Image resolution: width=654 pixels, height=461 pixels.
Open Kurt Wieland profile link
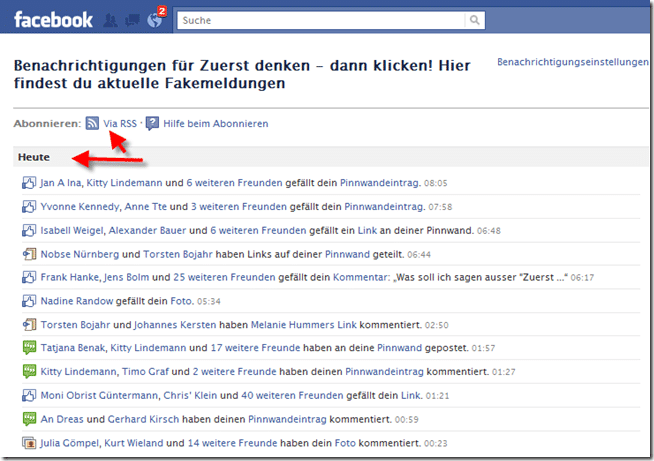(x=133, y=443)
